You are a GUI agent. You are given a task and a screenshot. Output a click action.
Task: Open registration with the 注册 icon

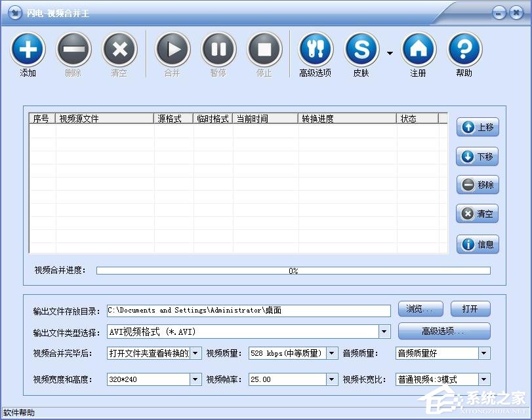418,50
